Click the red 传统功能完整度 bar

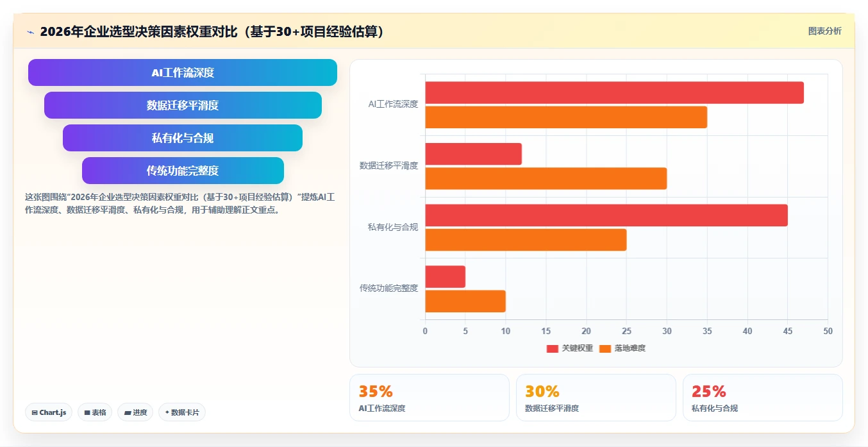[x=445, y=276]
